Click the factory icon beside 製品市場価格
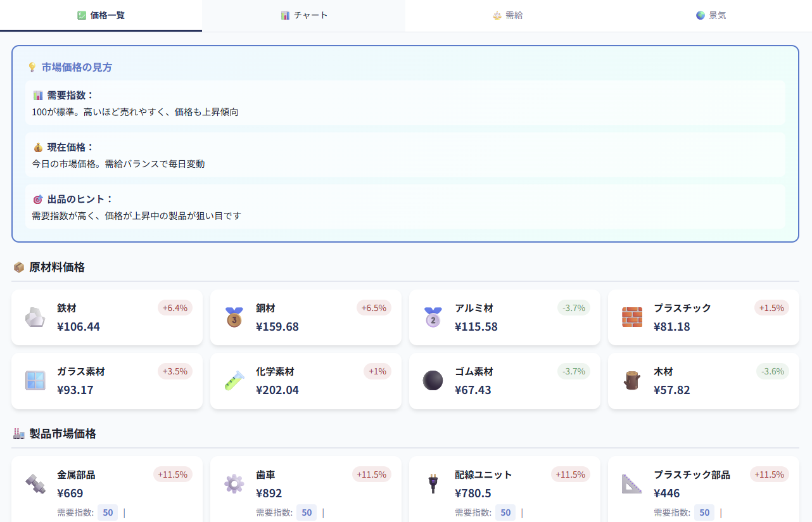This screenshot has height=522, width=812. (18, 434)
